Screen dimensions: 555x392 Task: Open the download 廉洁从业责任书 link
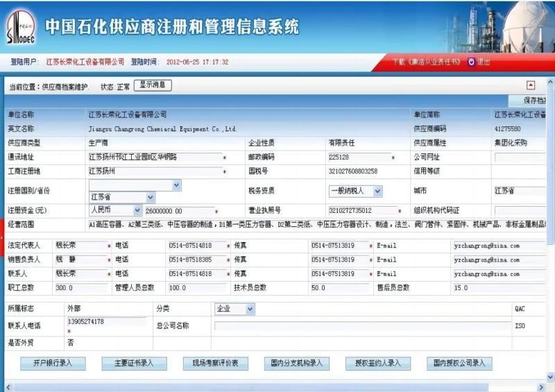click(x=427, y=62)
